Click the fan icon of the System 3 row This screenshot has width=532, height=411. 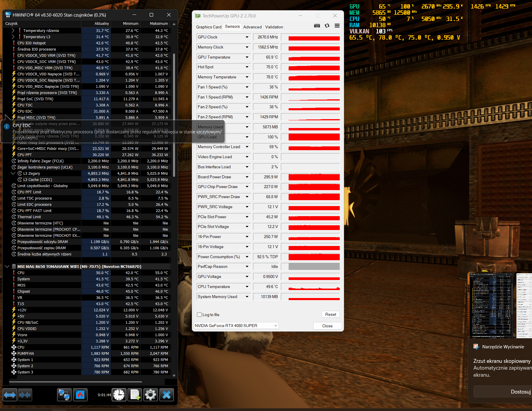[x=14, y=372]
